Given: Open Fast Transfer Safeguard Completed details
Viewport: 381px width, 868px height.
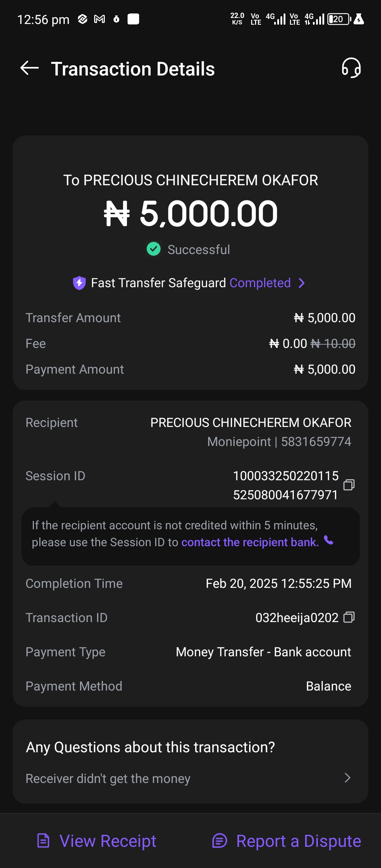Looking at the screenshot, I should click(260, 283).
